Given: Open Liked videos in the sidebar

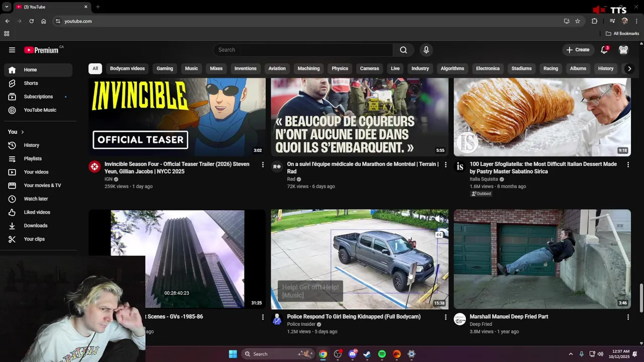Looking at the screenshot, I should coord(38,212).
